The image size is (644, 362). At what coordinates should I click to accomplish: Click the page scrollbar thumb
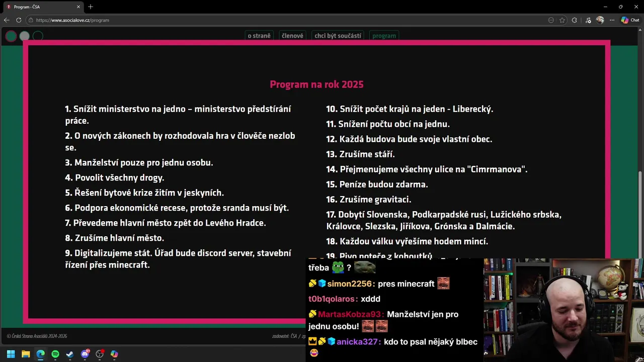pos(640,215)
